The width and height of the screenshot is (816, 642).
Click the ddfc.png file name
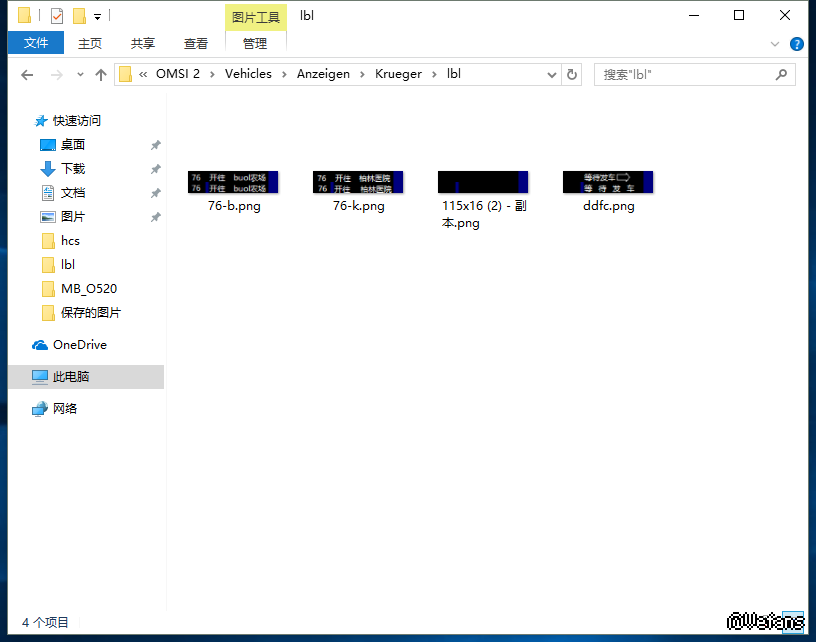[x=609, y=206]
